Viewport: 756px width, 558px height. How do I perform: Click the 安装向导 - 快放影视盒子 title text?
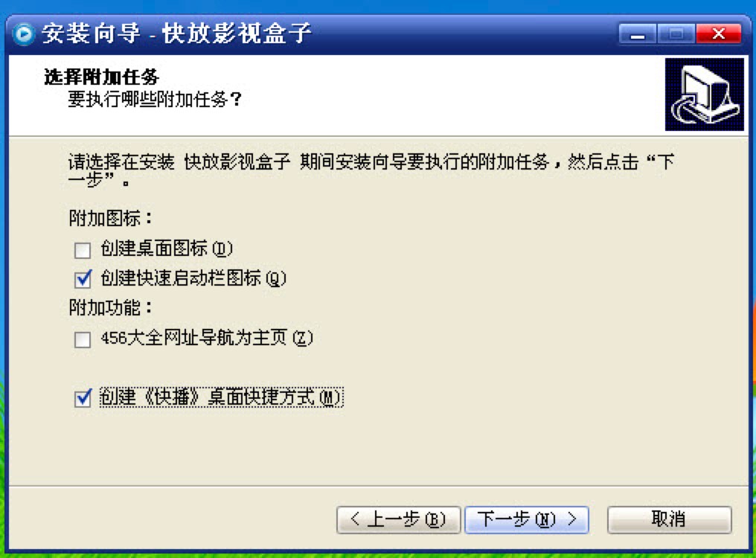pos(177,33)
